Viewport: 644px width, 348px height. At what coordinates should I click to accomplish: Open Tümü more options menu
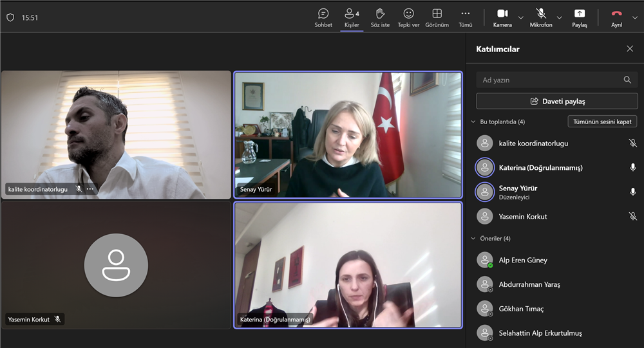click(465, 17)
